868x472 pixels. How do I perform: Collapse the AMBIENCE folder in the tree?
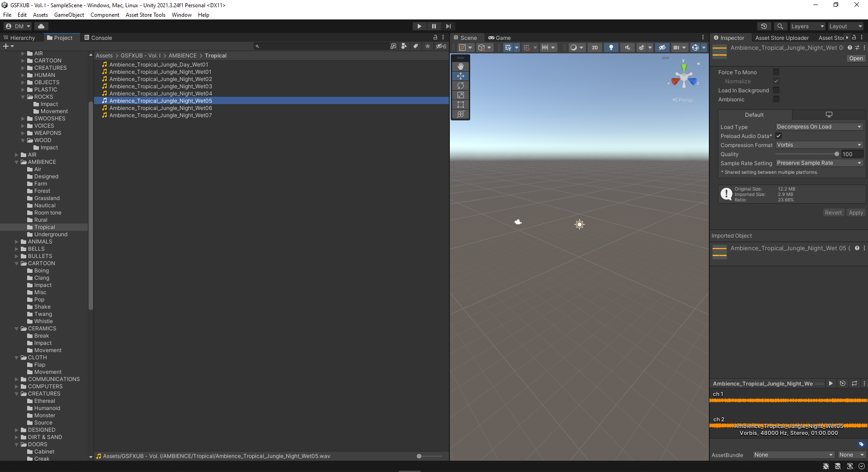(x=17, y=162)
